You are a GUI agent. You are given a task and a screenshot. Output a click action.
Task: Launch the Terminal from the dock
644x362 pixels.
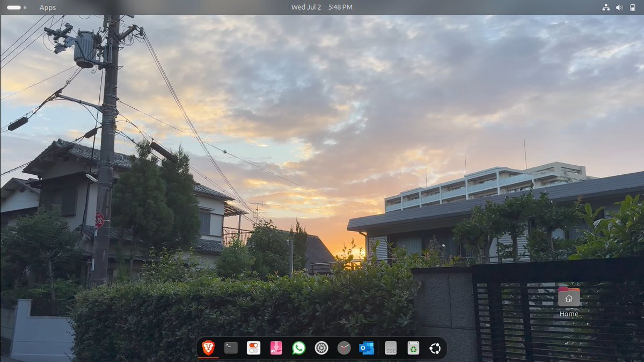pyautogui.click(x=231, y=348)
